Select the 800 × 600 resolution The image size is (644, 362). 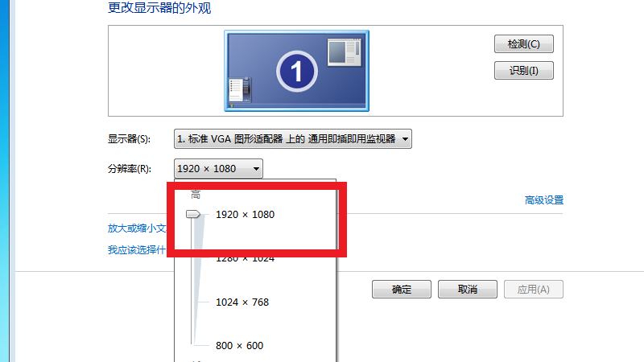coord(239,346)
